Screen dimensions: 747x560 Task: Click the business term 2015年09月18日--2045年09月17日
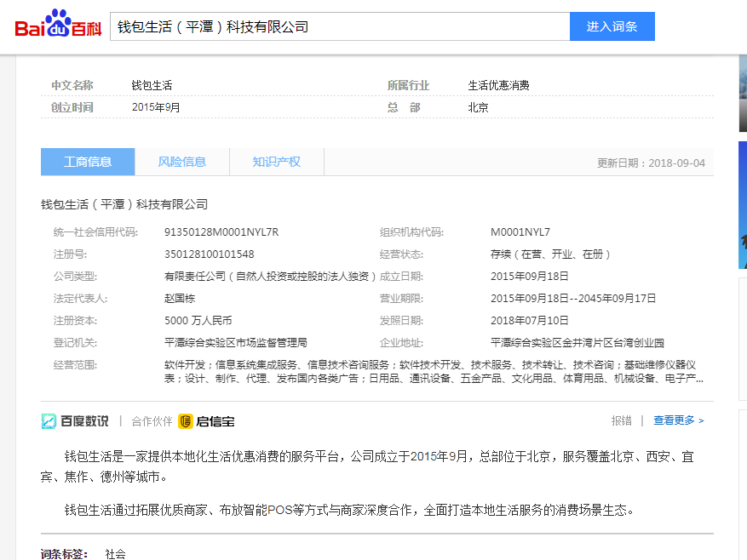point(573,299)
